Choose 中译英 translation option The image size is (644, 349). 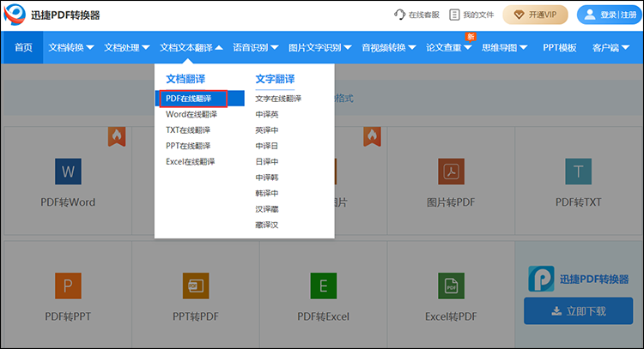point(266,114)
